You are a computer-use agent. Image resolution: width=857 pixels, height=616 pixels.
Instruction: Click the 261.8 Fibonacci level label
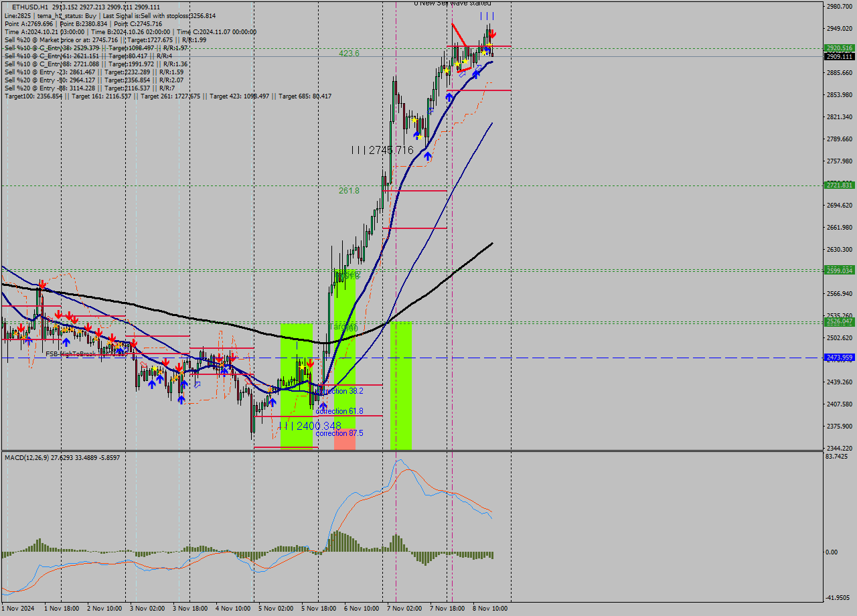(x=349, y=191)
